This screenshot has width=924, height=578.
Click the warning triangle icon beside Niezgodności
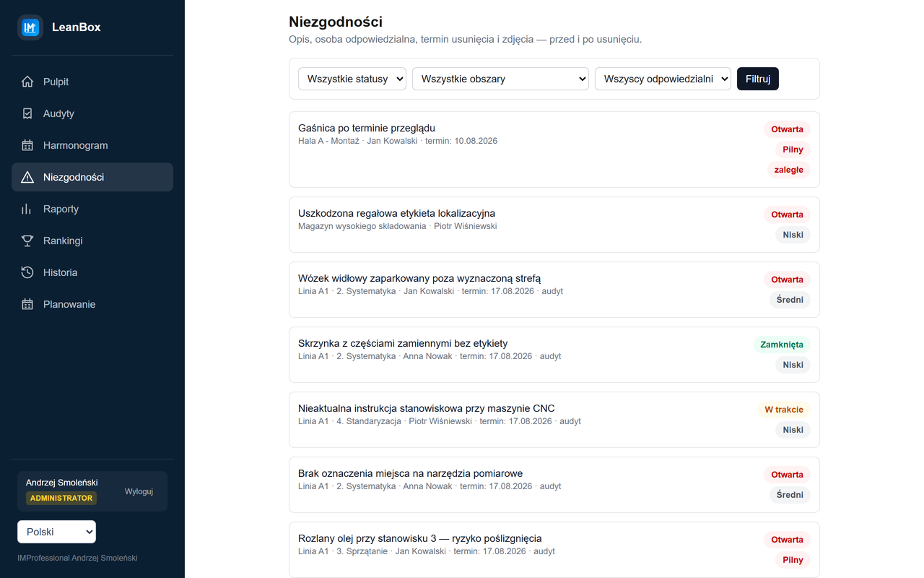point(27,177)
